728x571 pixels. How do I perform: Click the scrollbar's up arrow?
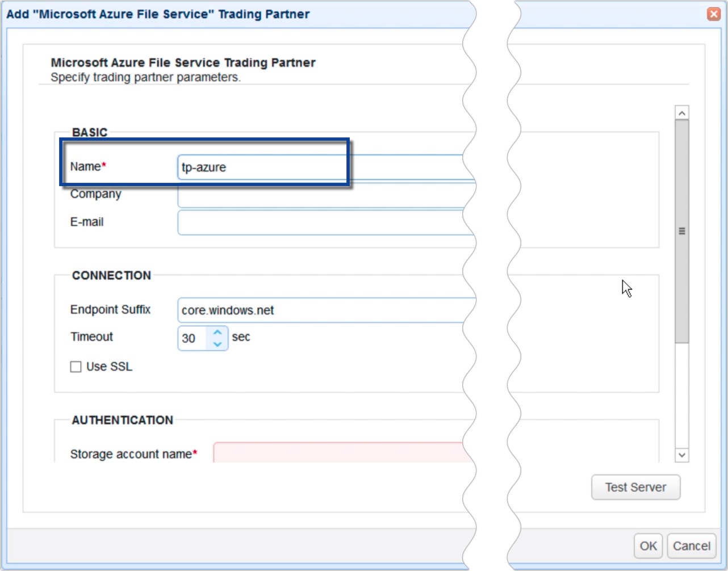(x=681, y=112)
